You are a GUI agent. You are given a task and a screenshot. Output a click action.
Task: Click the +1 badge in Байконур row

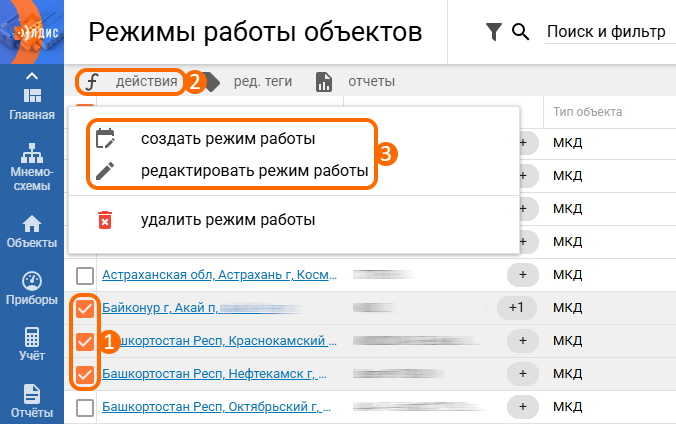coord(516,308)
